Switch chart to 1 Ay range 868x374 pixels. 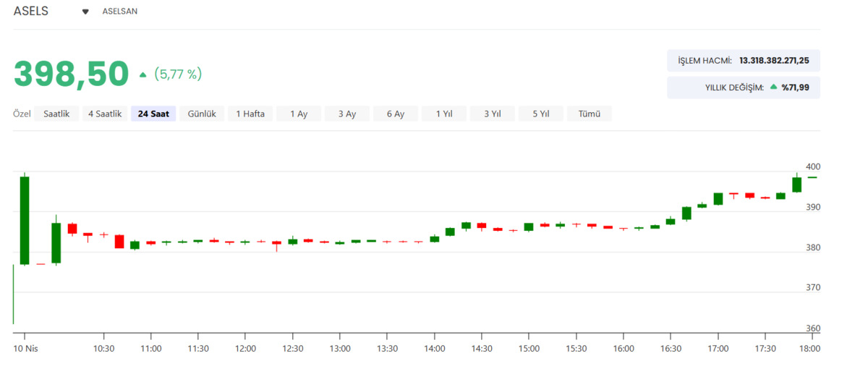[299, 114]
